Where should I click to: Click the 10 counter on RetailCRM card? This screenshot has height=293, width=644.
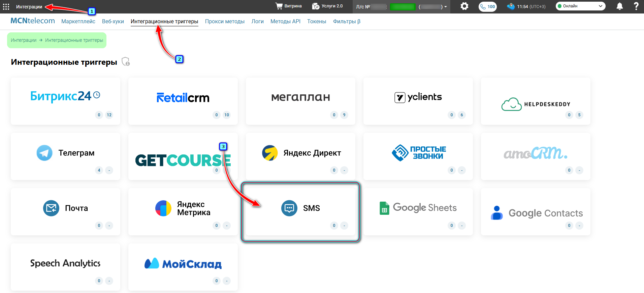click(x=227, y=115)
